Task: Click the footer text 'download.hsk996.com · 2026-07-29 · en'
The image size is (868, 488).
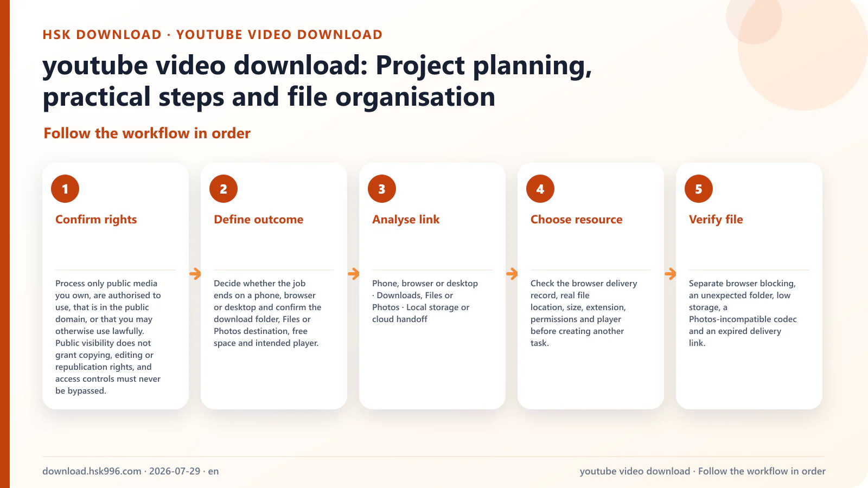Action: [x=131, y=471]
